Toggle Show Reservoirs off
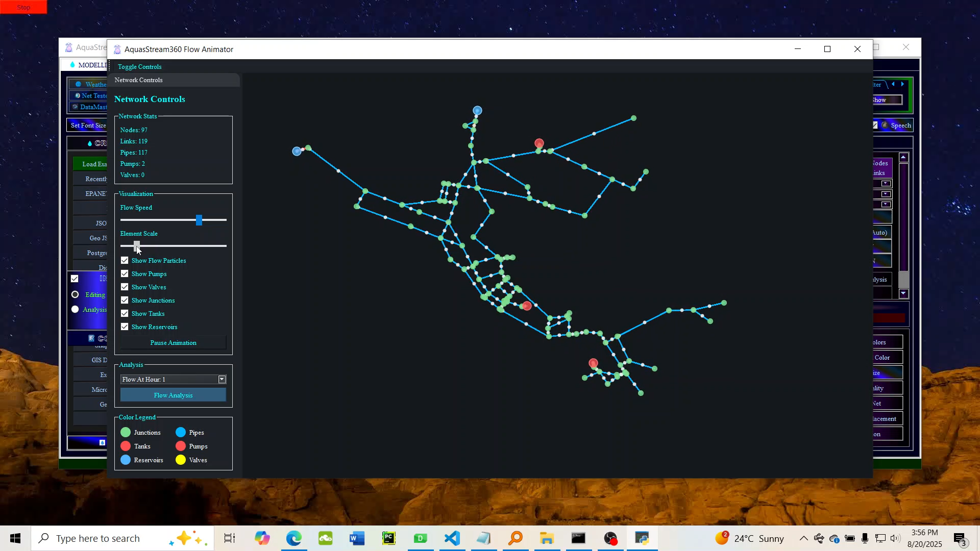 point(124,327)
